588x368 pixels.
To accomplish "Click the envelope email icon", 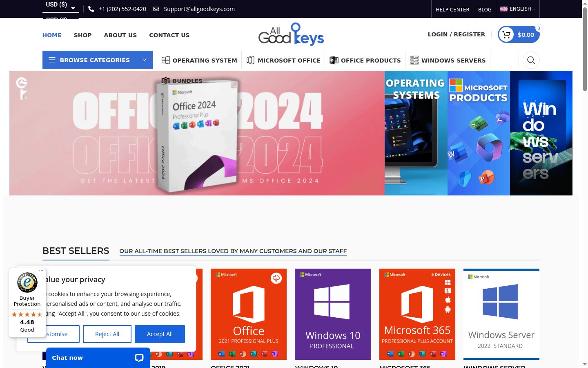I will pyautogui.click(x=156, y=9).
